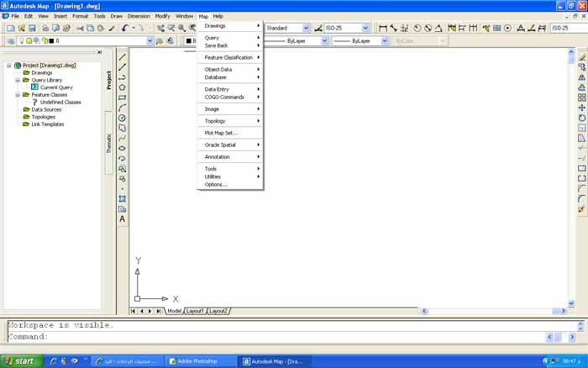Select the Arc draw tool
588x368 pixels.
(123, 108)
